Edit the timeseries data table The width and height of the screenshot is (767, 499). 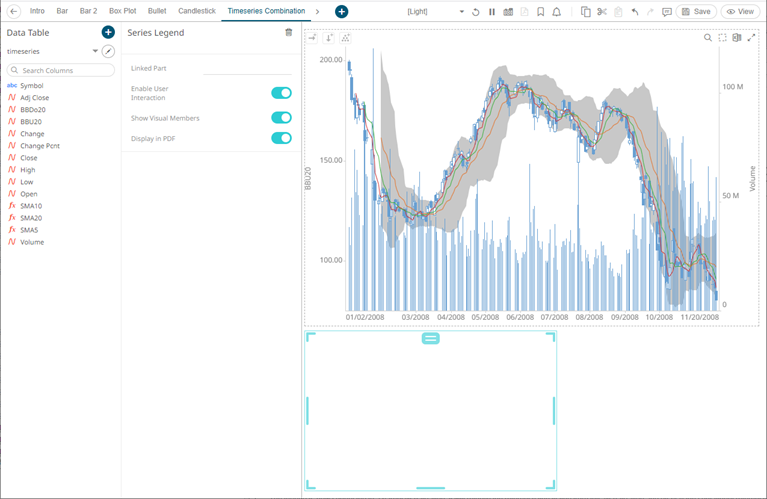[108, 51]
